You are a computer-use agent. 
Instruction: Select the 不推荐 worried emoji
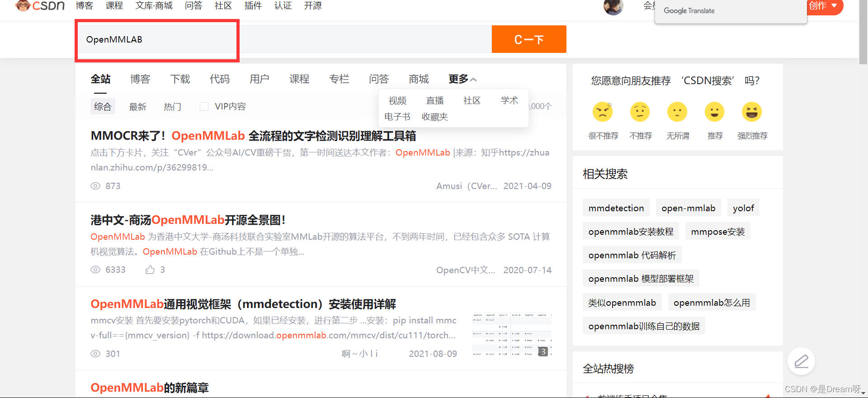point(640,112)
